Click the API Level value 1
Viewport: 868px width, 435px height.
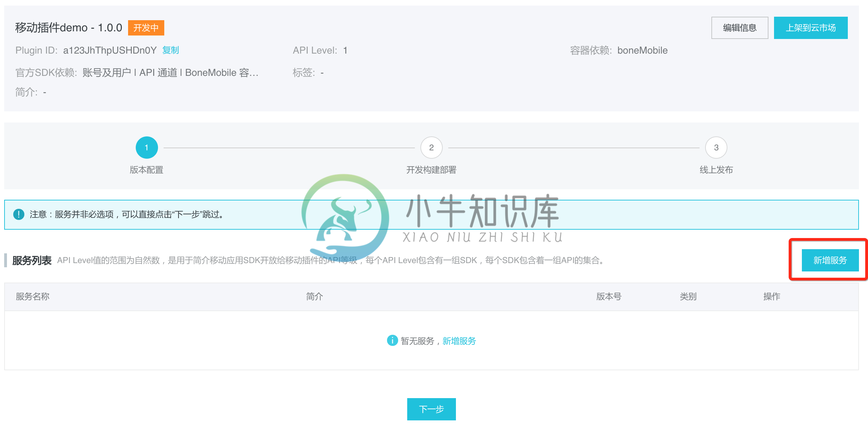tap(345, 50)
